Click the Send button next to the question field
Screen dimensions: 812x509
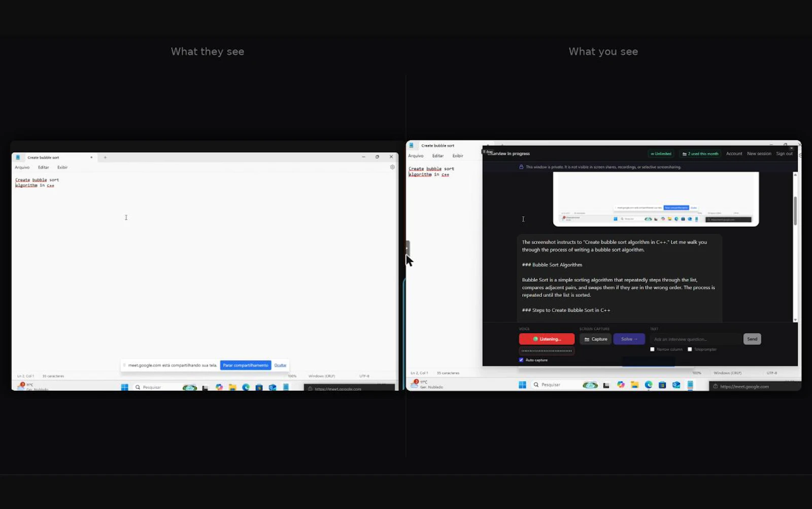[752, 339]
